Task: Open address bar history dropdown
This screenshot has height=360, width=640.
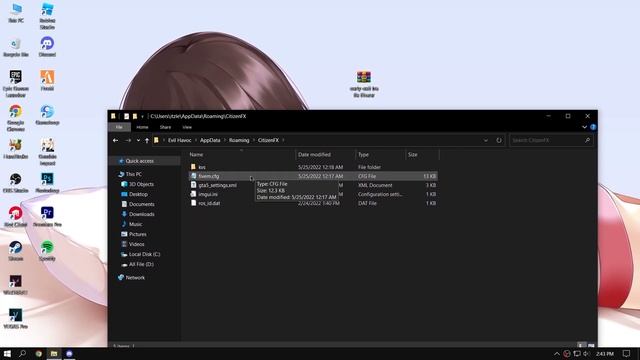Action: coord(486,140)
